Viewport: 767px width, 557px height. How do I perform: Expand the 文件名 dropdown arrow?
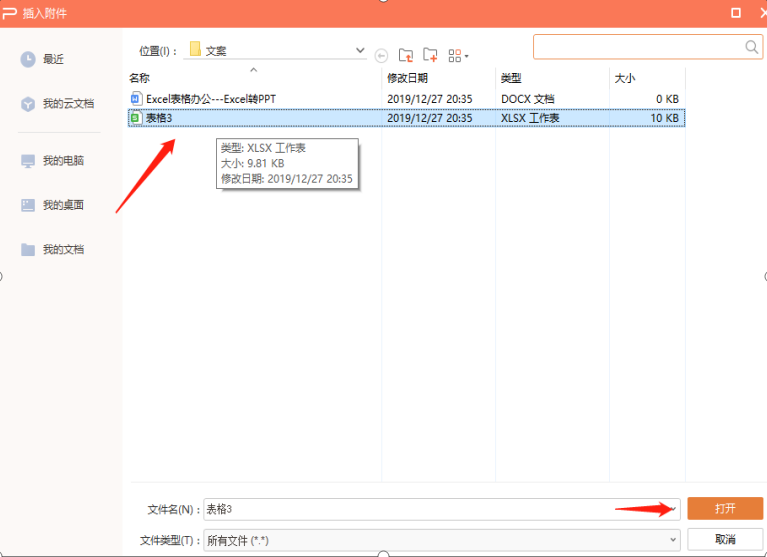click(x=674, y=510)
